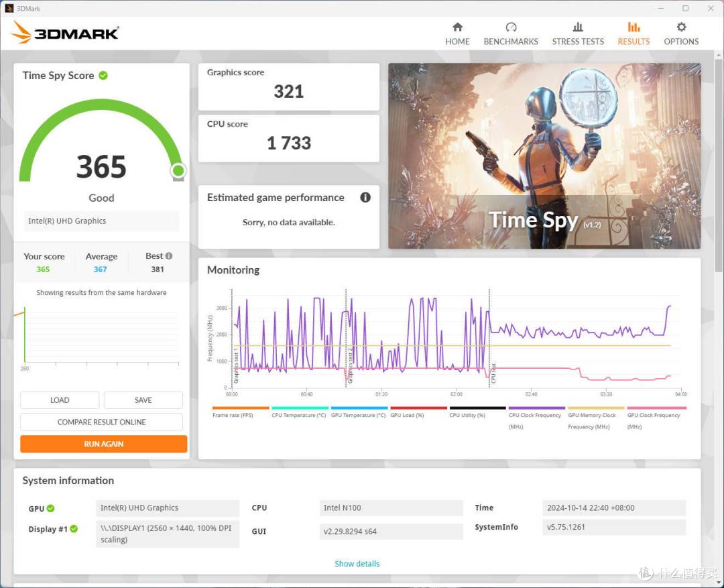Click the green check next to Display #1
The height and width of the screenshot is (588, 724).
click(x=74, y=528)
